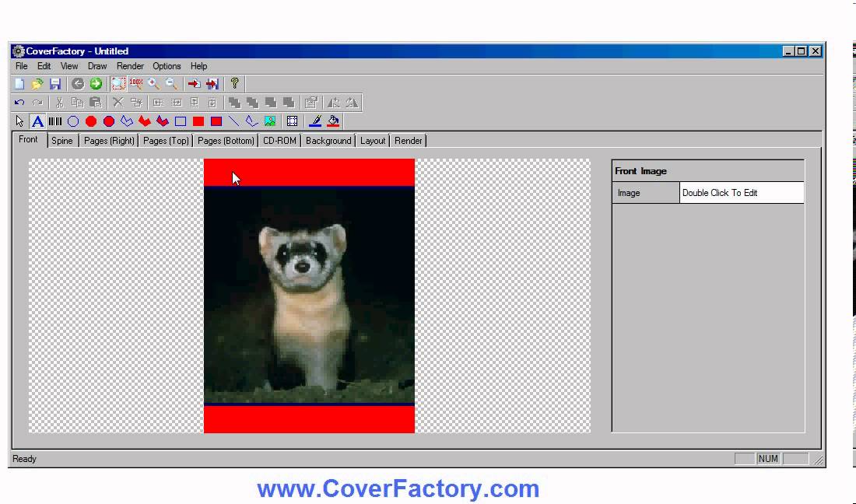This screenshot has height=504, width=856.
Task: Select the Text tool labeled A
Action: point(37,121)
